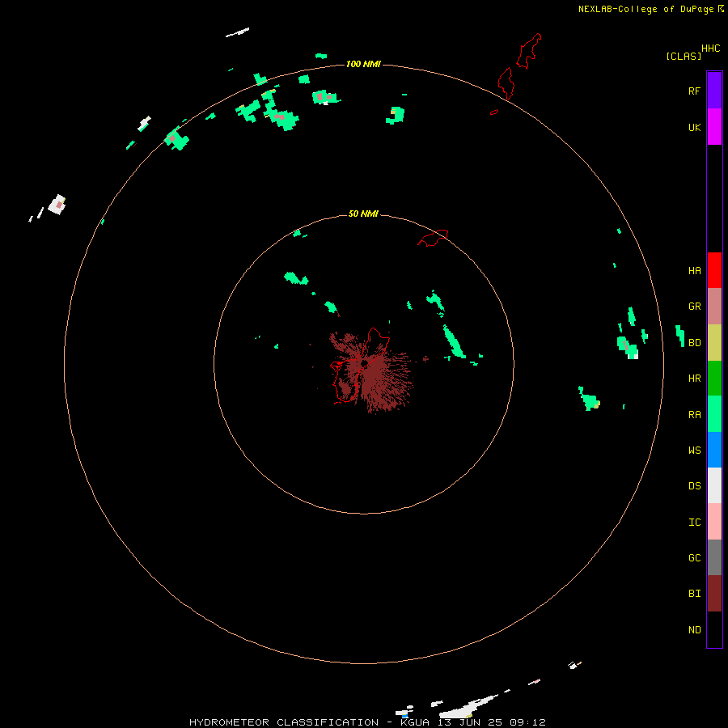Click the RF legend label
This screenshot has width=728, height=728.
click(694, 91)
